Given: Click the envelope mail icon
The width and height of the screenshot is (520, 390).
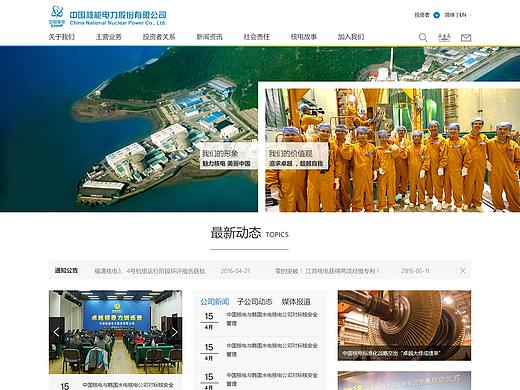Looking at the screenshot, I should point(466,38).
